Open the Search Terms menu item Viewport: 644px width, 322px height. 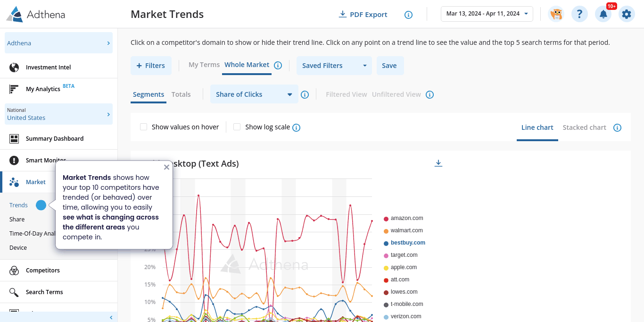58,292
